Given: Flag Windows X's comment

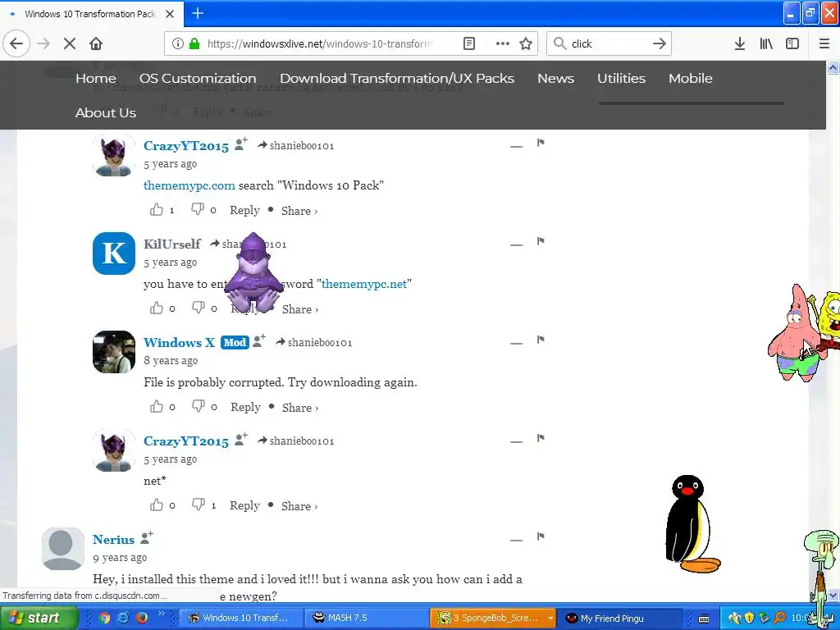Looking at the screenshot, I should coord(541,339).
